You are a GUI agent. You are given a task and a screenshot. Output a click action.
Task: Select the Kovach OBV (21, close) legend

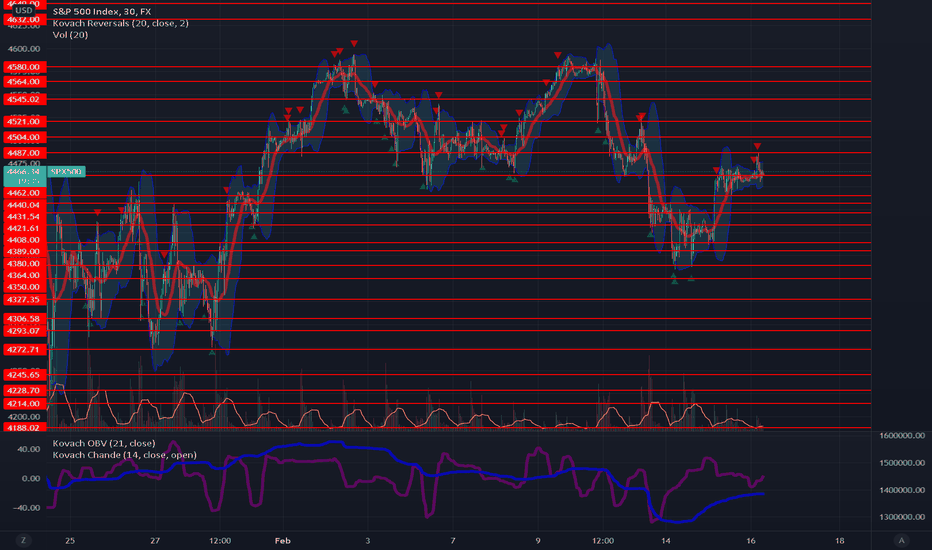104,443
